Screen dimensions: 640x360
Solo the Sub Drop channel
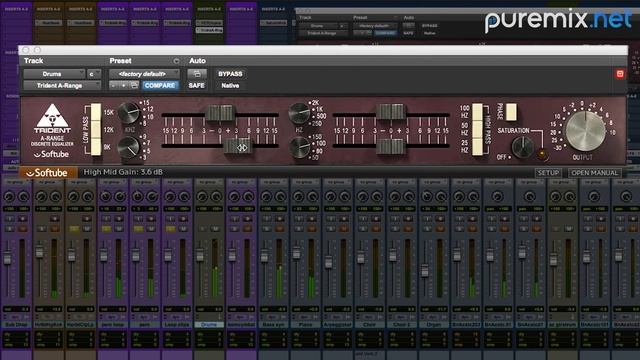(x=9, y=229)
